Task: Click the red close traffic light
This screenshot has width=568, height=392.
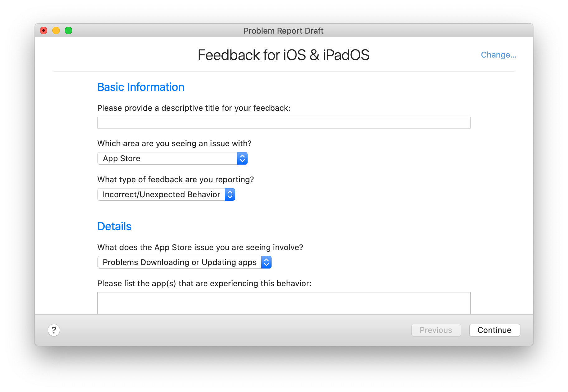Action: coord(44,30)
